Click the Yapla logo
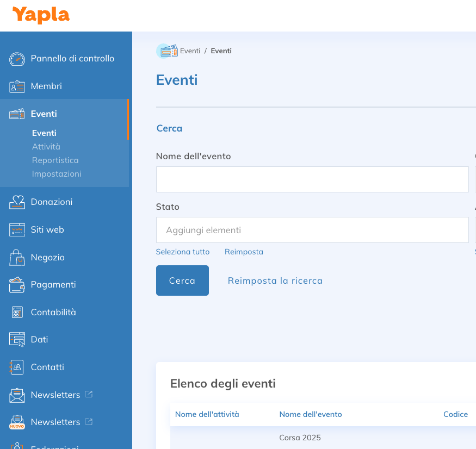 41,15
